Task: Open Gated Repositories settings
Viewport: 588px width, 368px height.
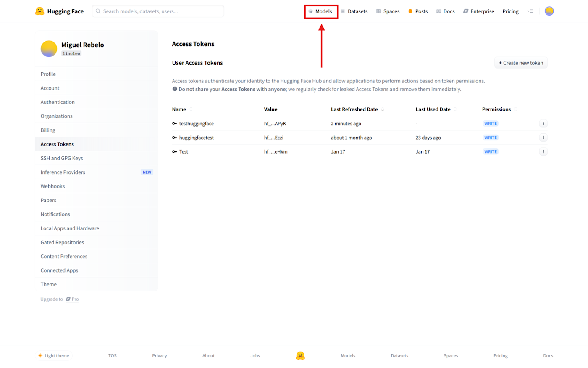Action: tap(97, 242)
